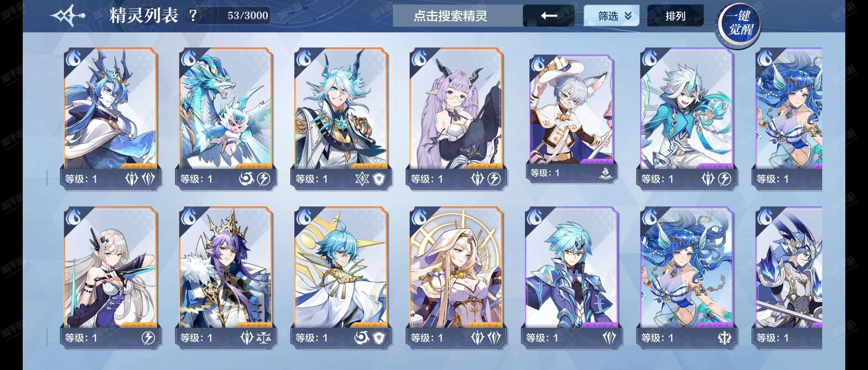Click the back arrow button
Viewport: 868px width, 370px height.
tap(549, 16)
